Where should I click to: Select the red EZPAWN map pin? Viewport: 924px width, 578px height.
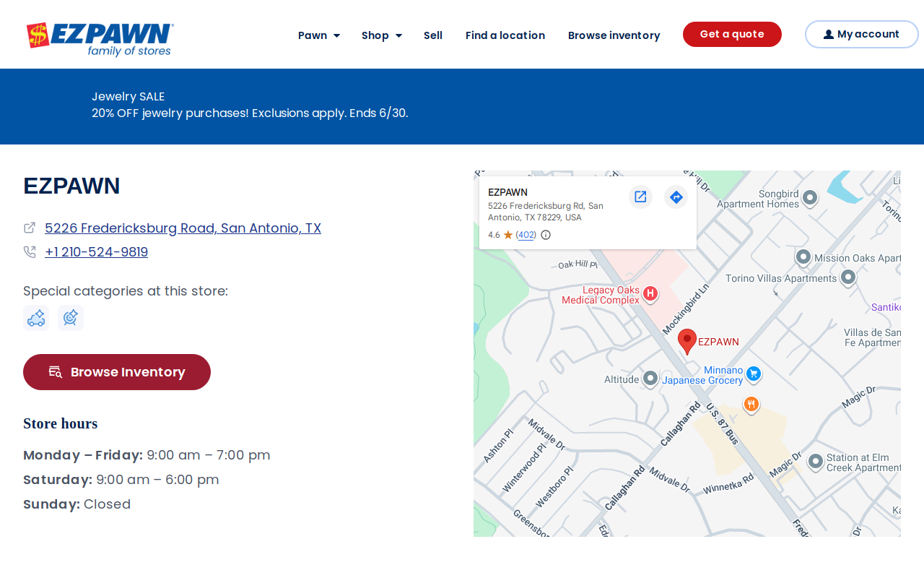click(x=687, y=341)
